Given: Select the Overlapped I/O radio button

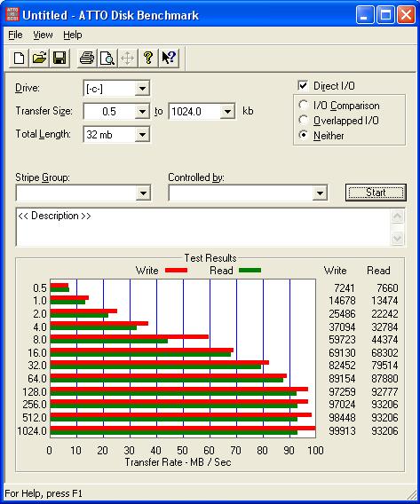Looking at the screenshot, I should point(303,120).
